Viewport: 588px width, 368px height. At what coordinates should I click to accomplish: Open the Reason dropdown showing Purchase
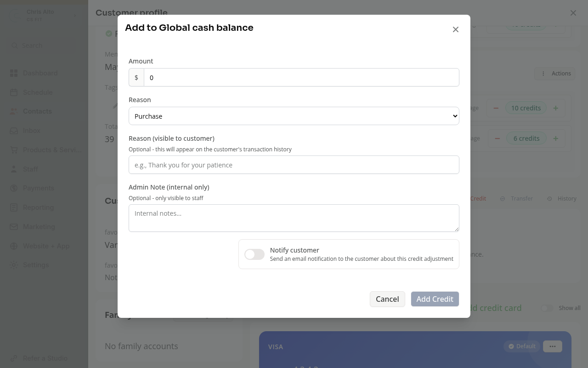point(294,116)
